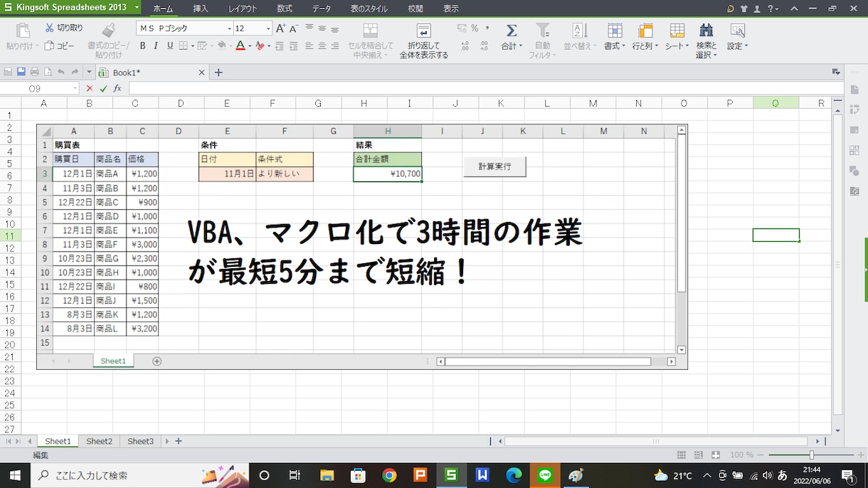
Task: Toggle underline formatting
Action: 170,46
